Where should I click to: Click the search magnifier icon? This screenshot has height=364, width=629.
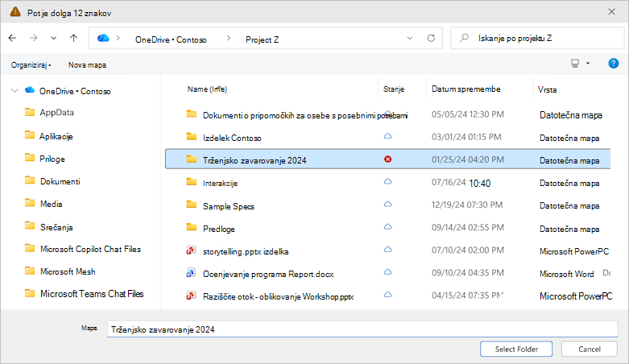(464, 38)
